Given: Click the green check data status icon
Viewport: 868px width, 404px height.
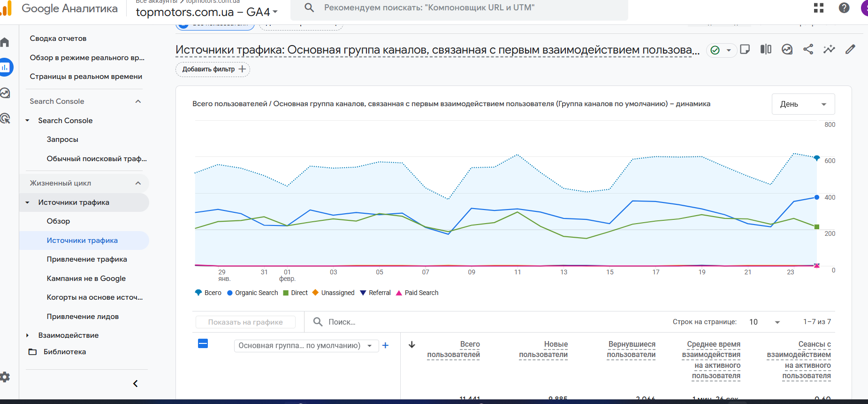Looking at the screenshot, I should [x=715, y=50].
